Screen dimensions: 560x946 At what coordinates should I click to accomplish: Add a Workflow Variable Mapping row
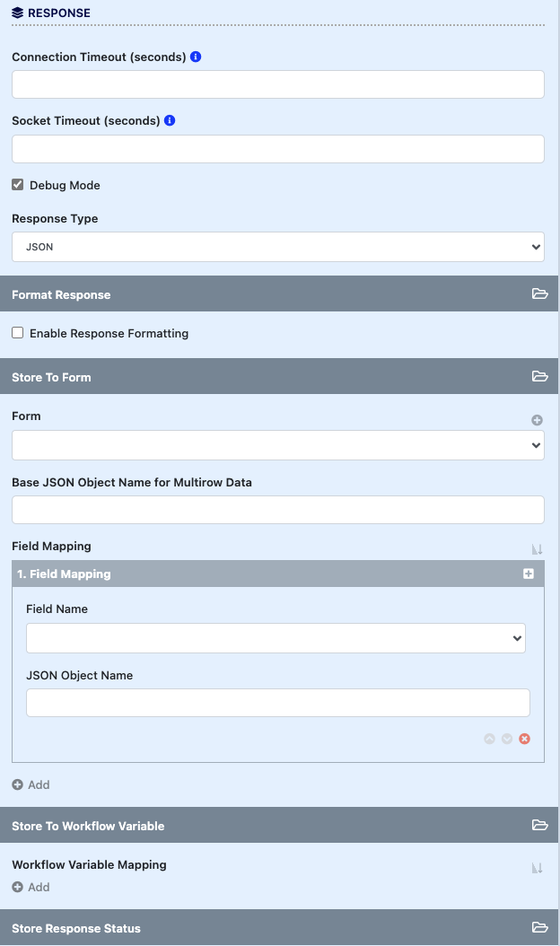(x=31, y=887)
